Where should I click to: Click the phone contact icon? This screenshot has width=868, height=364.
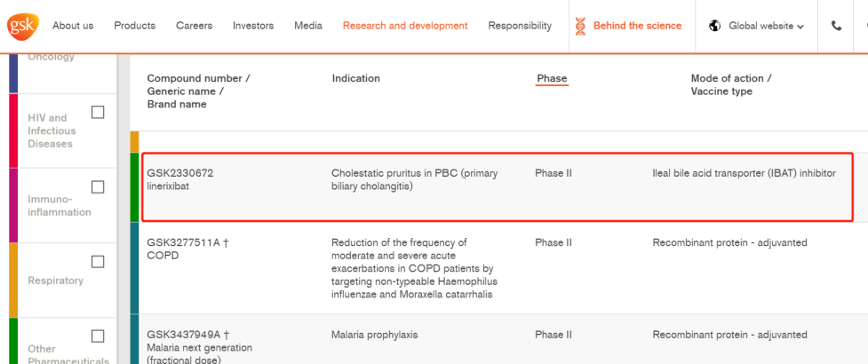[836, 26]
